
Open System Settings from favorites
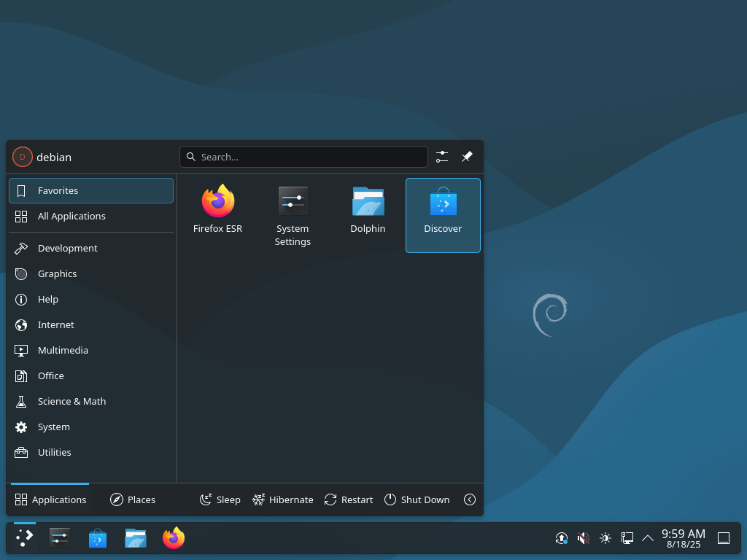(x=293, y=211)
